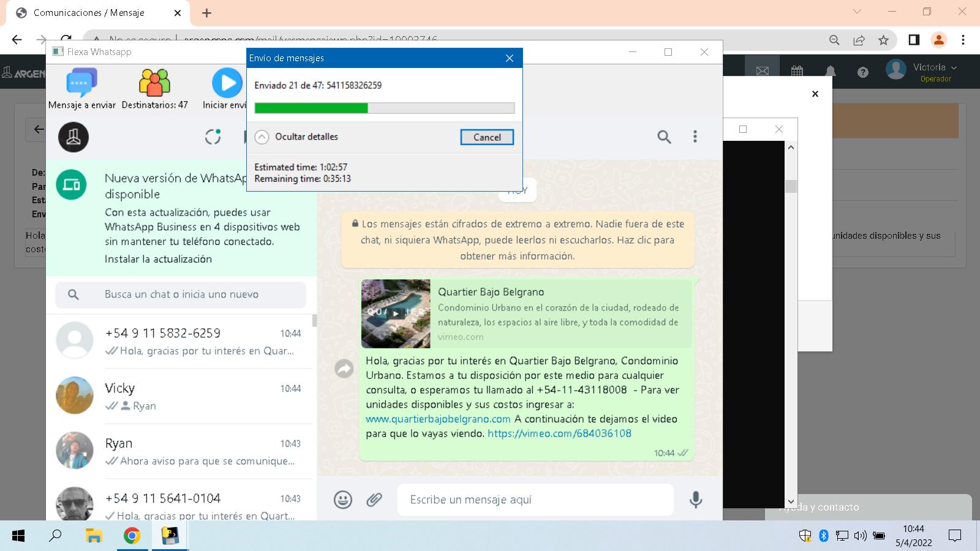Open Windows Start menu
The image size is (980, 551).
click(18, 536)
